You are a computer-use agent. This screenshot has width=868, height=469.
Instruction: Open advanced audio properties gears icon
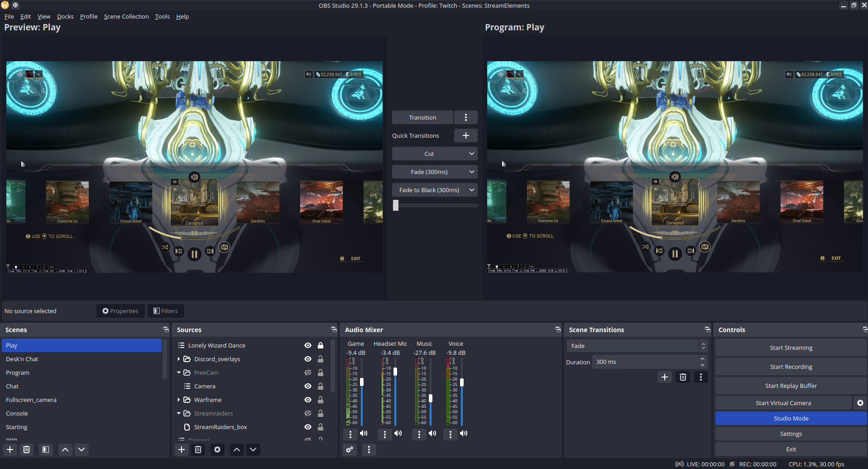coord(350,450)
